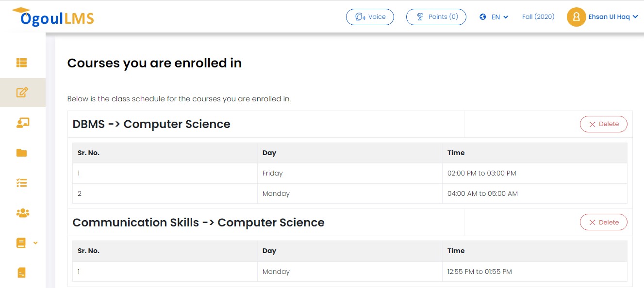Delete the Communication Skills course

point(603,223)
